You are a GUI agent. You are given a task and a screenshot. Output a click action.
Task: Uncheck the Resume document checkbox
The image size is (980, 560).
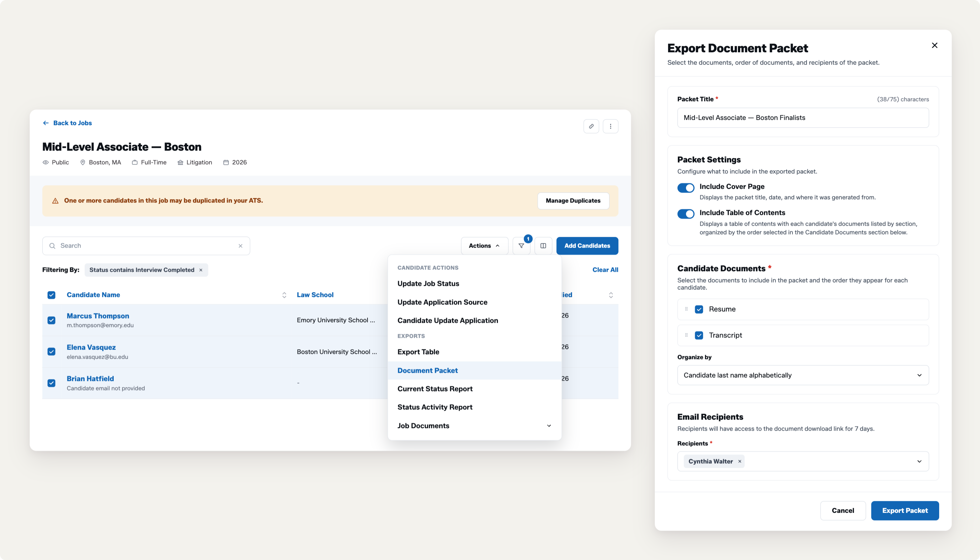click(x=699, y=309)
